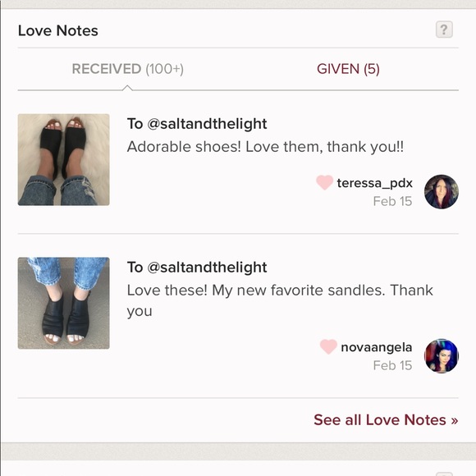Open teressa_pdx username link
476x476 pixels.
374,183
